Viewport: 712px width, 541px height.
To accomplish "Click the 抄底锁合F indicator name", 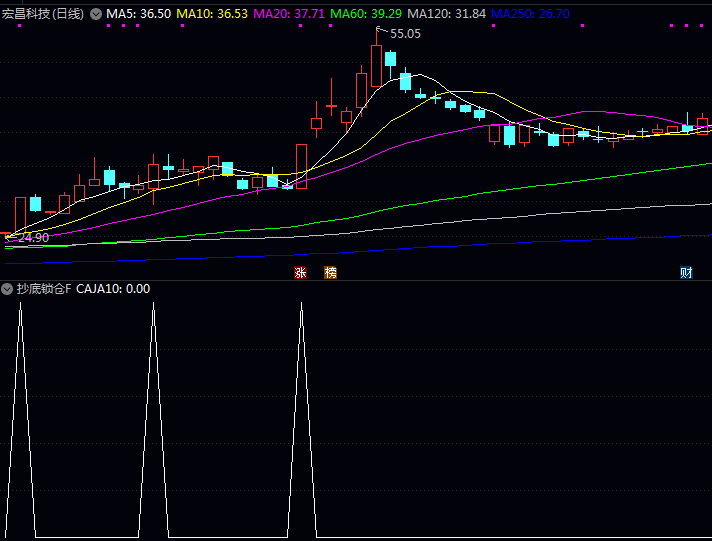I will click(x=43, y=289).
